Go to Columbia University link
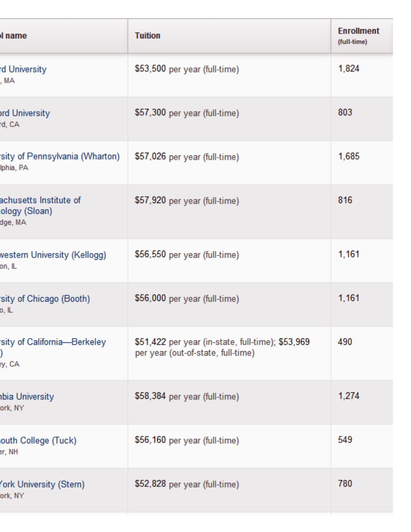The width and height of the screenshot is (411, 532). click(27, 397)
